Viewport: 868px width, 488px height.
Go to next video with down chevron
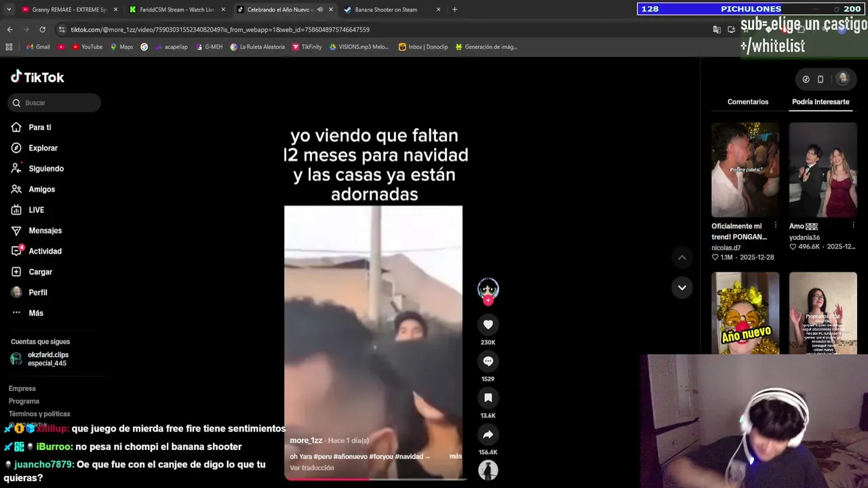[682, 287]
